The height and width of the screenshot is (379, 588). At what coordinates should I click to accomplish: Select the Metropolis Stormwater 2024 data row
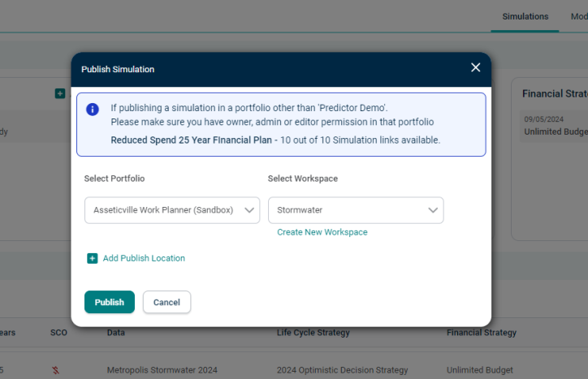coord(294,370)
